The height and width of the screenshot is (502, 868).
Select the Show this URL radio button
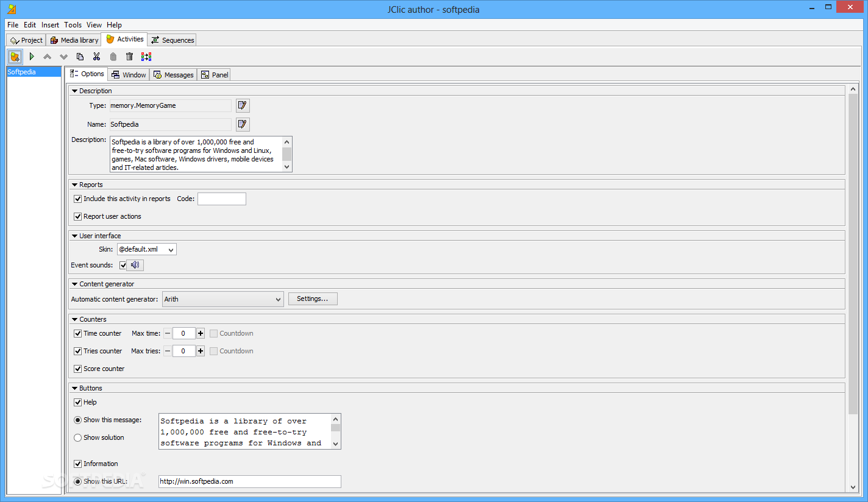pos(77,481)
